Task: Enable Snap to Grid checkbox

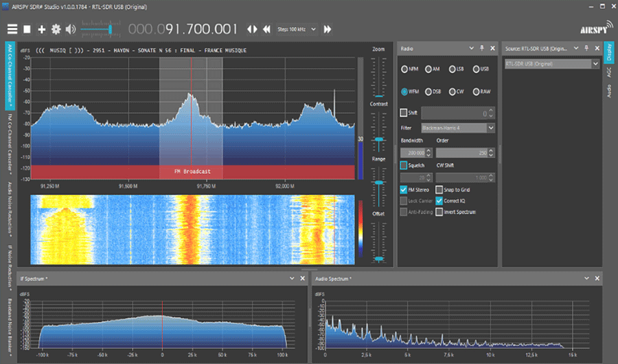Action: tap(439, 190)
